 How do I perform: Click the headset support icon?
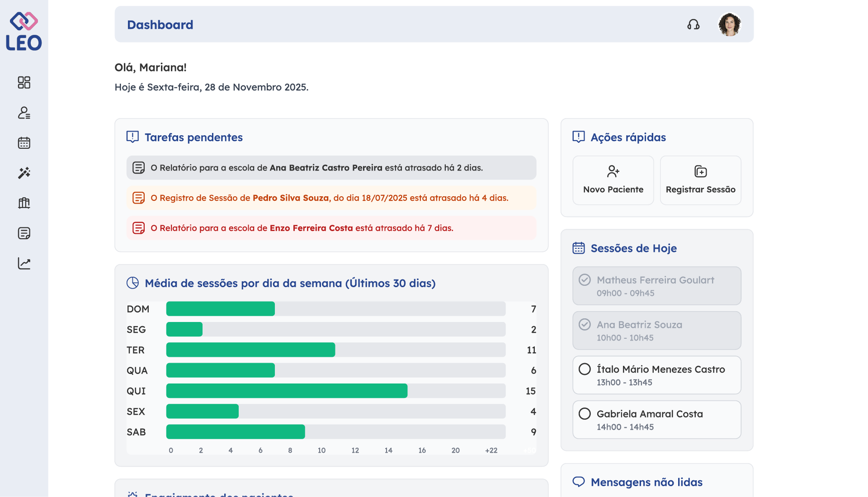tap(693, 24)
